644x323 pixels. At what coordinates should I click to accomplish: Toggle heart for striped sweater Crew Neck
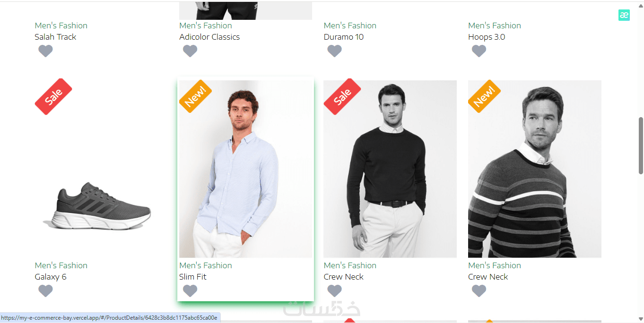[479, 291]
